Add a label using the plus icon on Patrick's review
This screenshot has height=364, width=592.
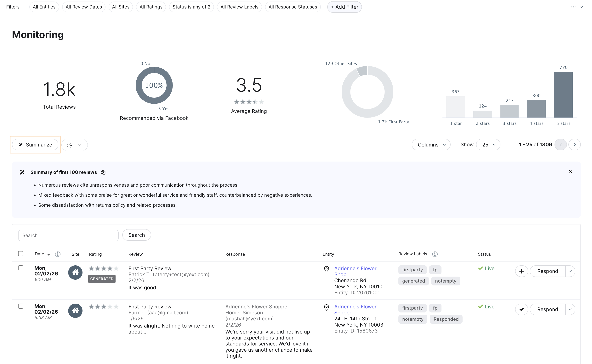(521, 271)
